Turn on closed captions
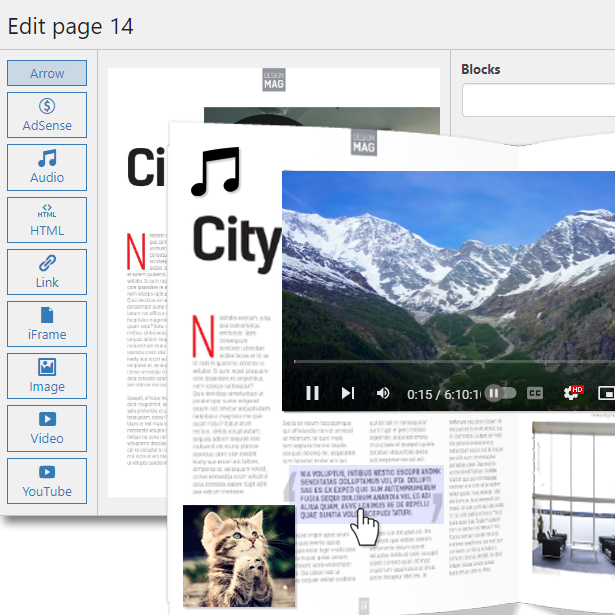The width and height of the screenshot is (615, 615). click(535, 393)
